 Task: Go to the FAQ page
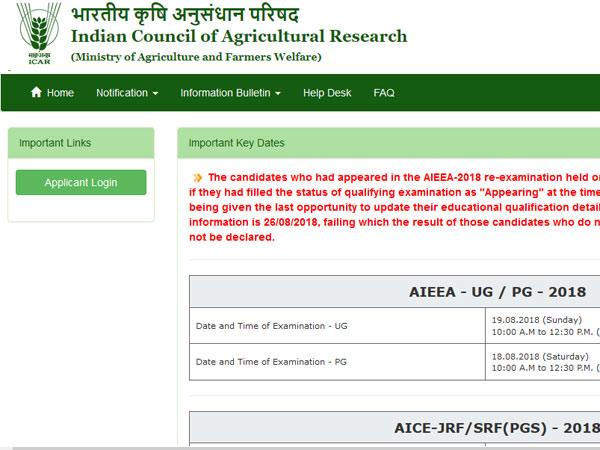coord(384,93)
